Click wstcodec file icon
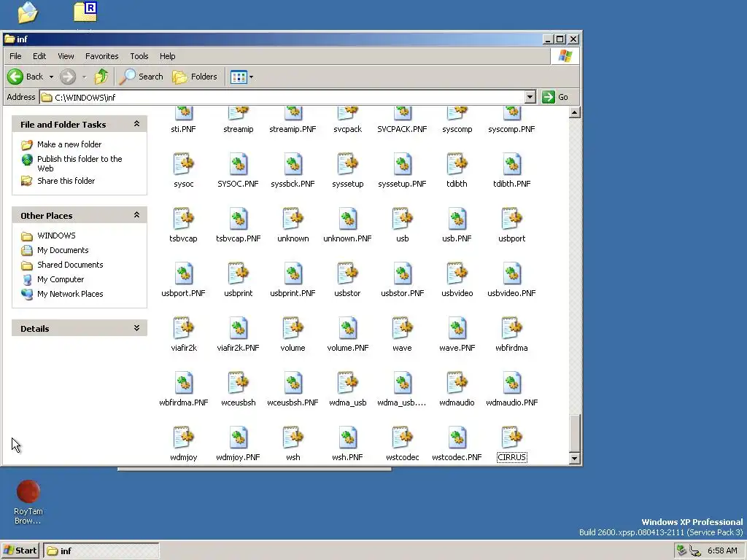The height and width of the screenshot is (560, 747). click(402, 438)
